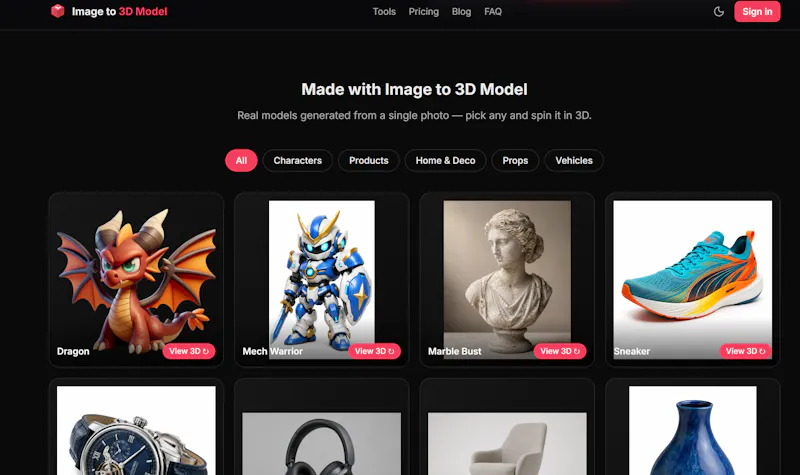Viewport: 800px width, 475px height.
Task: View the Marble Bust in 3D
Action: pos(560,351)
